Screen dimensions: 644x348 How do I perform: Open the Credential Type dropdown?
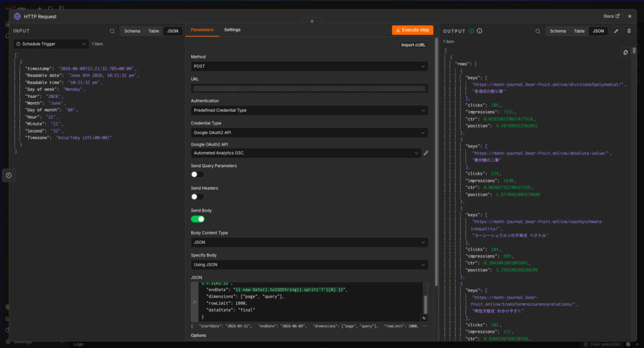tap(309, 133)
